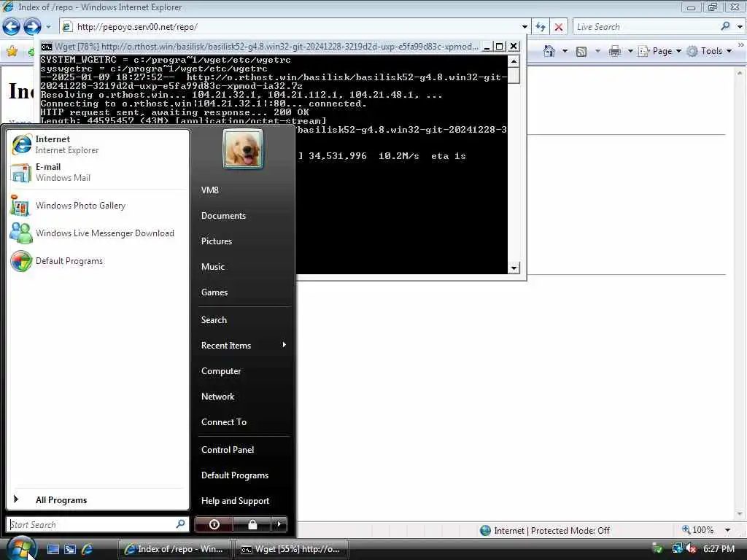Click the IE Forward navigation button

coord(32,27)
